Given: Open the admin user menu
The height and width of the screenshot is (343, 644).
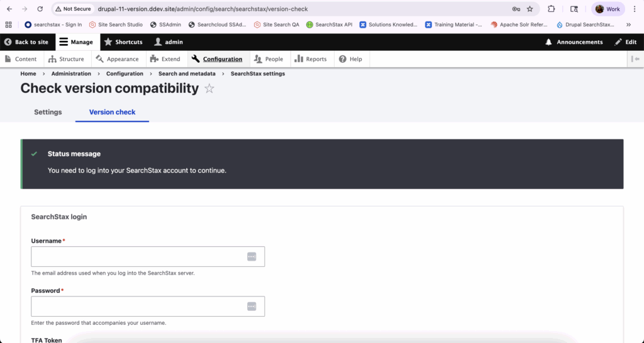Looking at the screenshot, I should click(169, 42).
